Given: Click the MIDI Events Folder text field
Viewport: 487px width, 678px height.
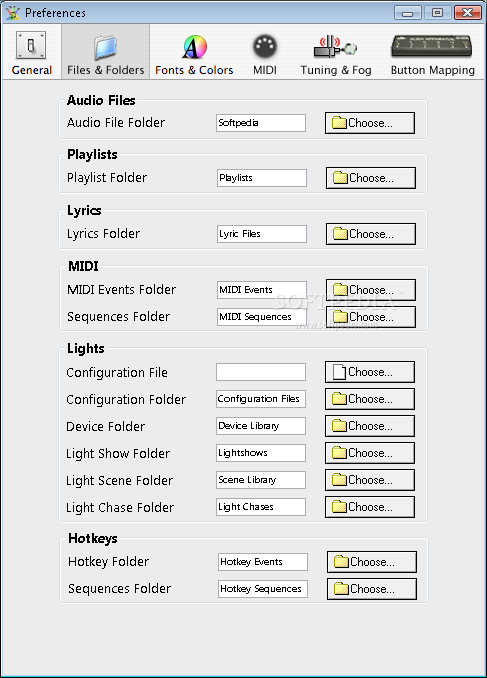Looking at the screenshot, I should [x=262, y=290].
